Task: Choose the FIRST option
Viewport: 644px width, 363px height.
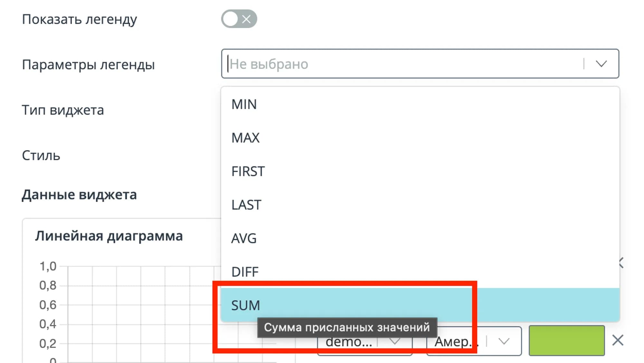Action: 248,172
